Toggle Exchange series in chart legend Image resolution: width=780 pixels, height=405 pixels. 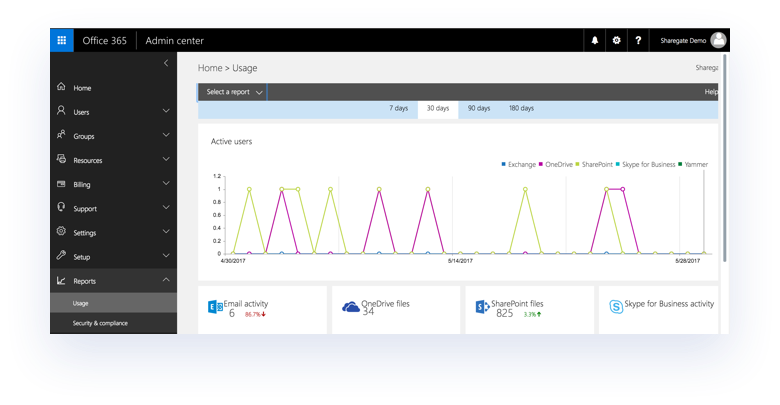point(518,164)
